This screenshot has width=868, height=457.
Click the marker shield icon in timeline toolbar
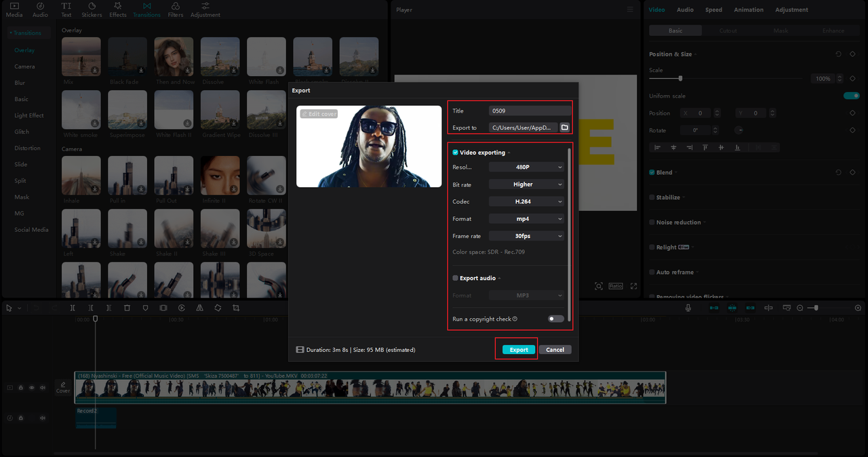click(x=145, y=308)
